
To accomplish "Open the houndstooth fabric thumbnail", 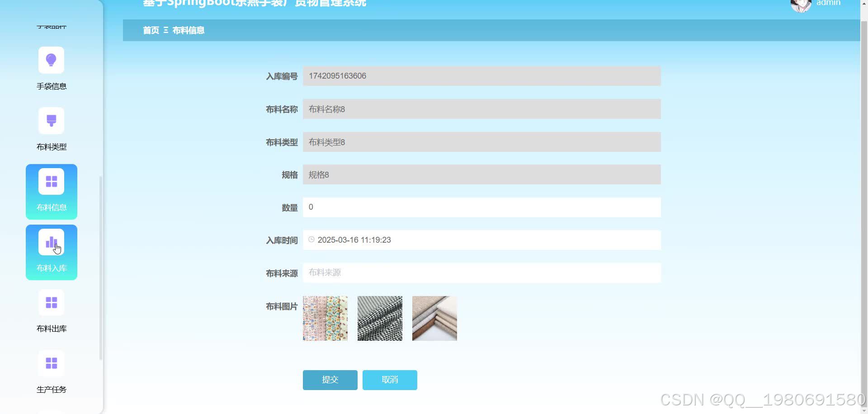I will pyautogui.click(x=380, y=318).
